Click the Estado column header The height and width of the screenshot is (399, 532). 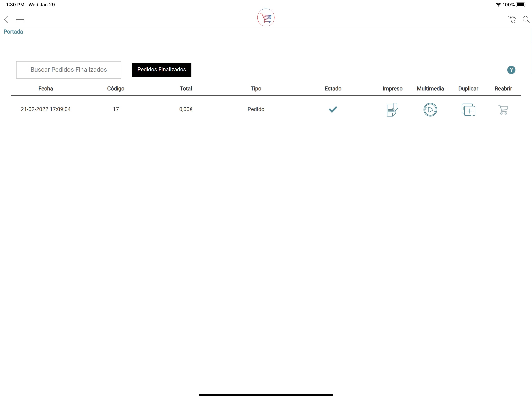tap(333, 89)
